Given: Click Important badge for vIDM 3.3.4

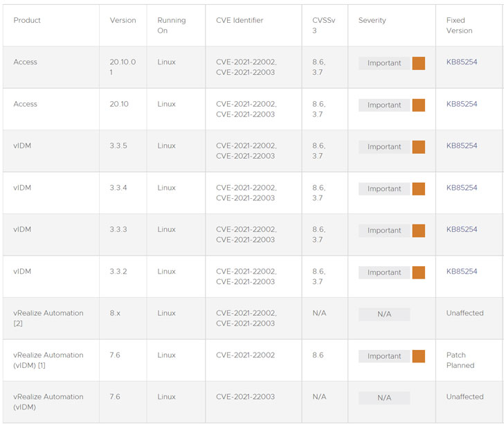Looking at the screenshot, I should pos(384,188).
